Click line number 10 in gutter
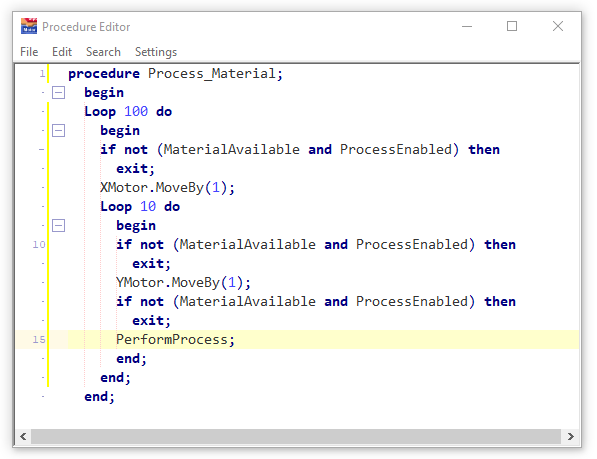Screen dimensions: 597x459 pyautogui.click(x=39, y=245)
